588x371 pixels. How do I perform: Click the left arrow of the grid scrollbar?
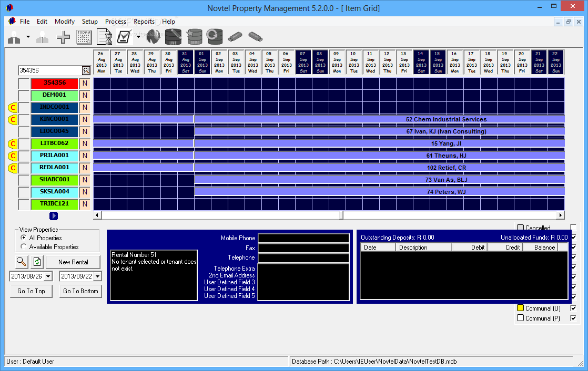(97, 215)
